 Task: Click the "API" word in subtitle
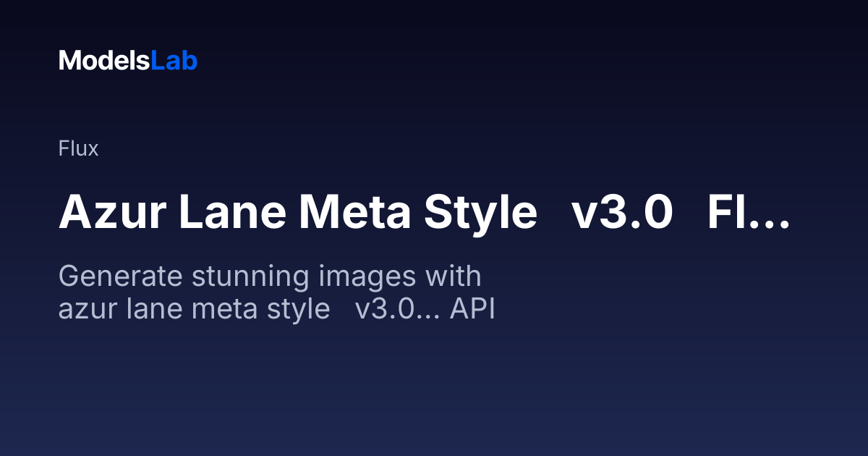[x=472, y=310]
